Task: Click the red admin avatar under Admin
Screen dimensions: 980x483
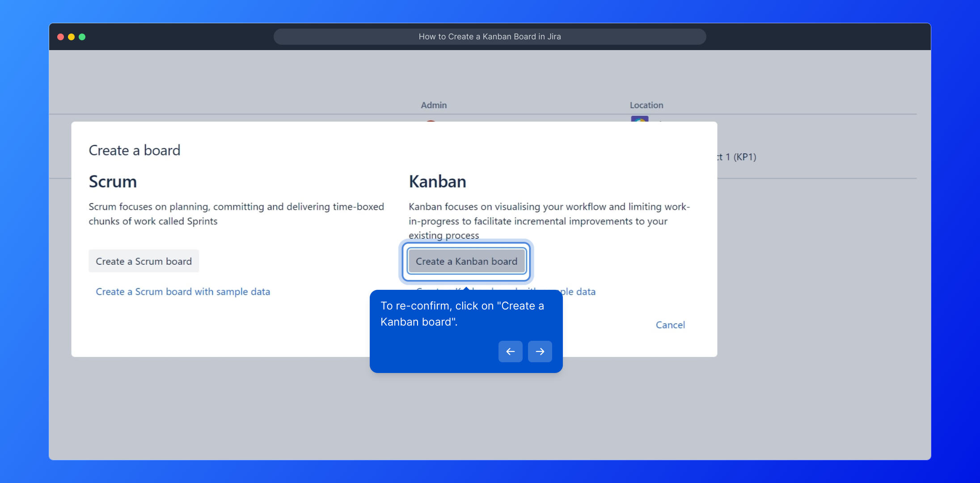Action: pos(431,120)
